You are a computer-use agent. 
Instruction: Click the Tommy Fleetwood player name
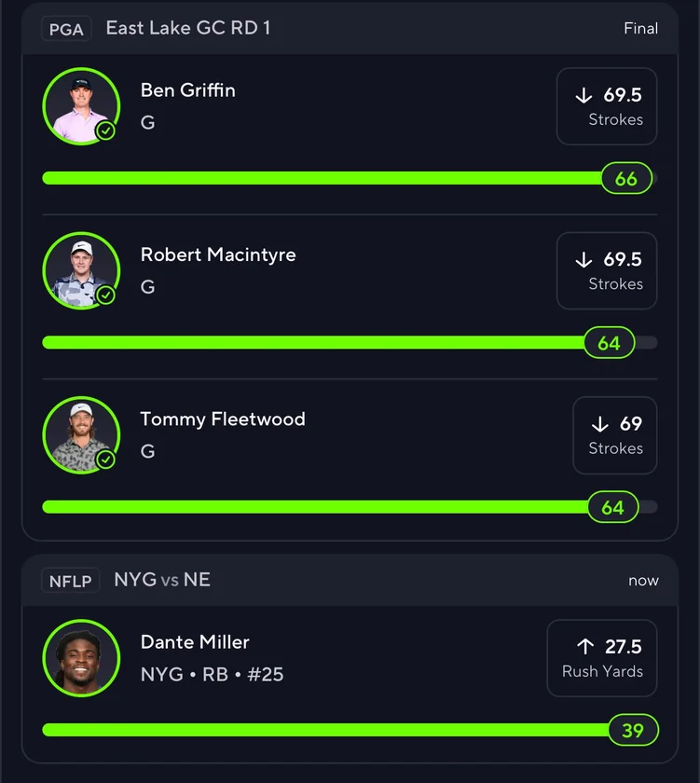point(223,419)
